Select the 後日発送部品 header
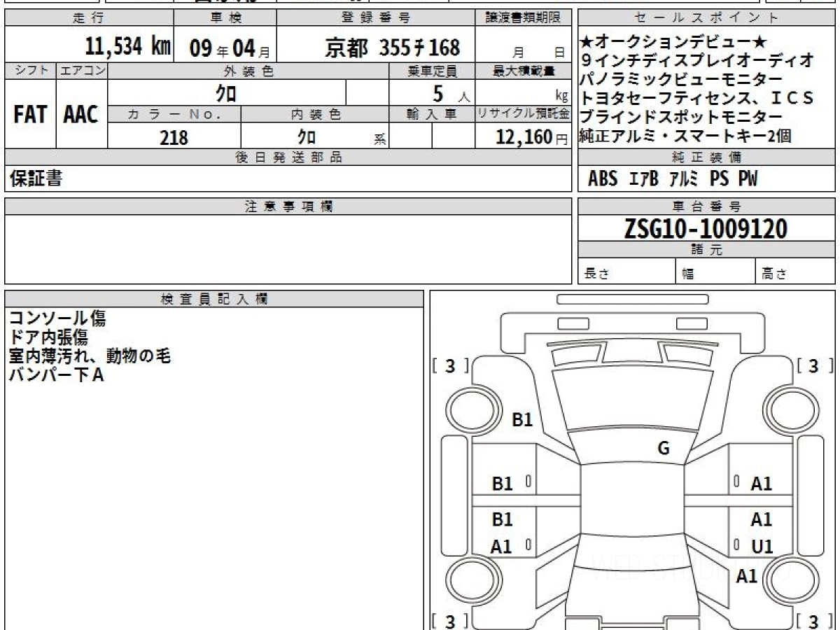Image resolution: width=840 pixels, height=630 pixels. [x=288, y=157]
